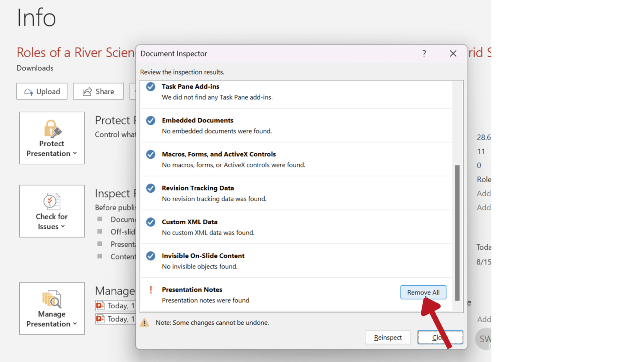
Task: Click the first PowerPoint version file icon
Action: pyautogui.click(x=100, y=305)
